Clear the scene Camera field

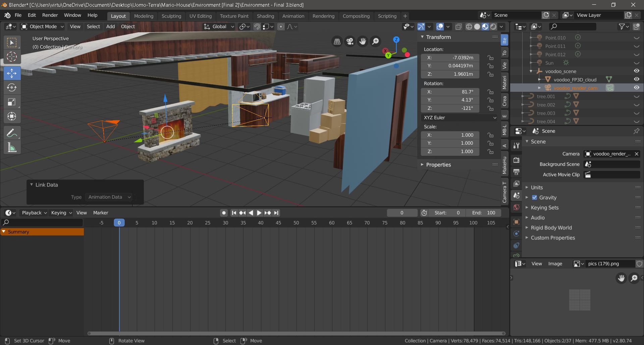click(x=636, y=154)
